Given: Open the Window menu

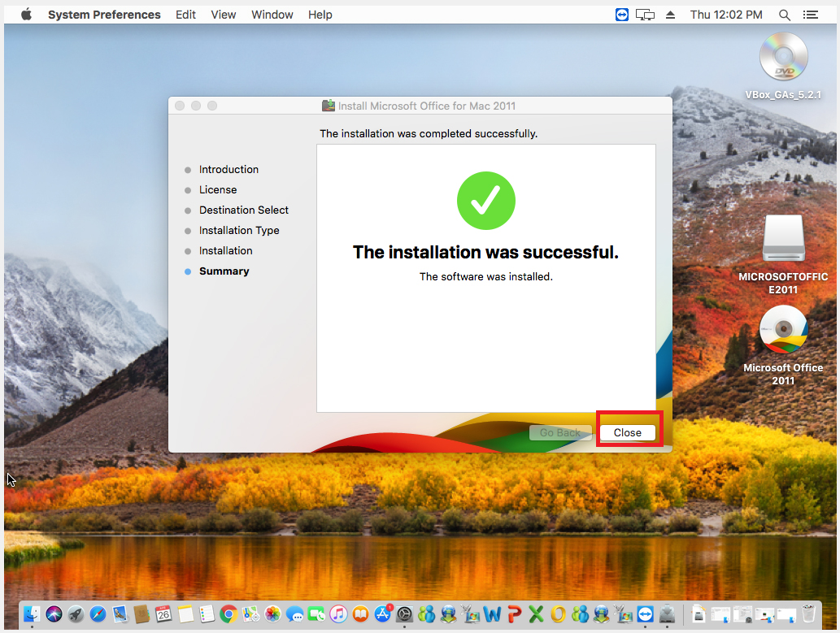Looking at the screenshot, I should click(x=272, y=15).
